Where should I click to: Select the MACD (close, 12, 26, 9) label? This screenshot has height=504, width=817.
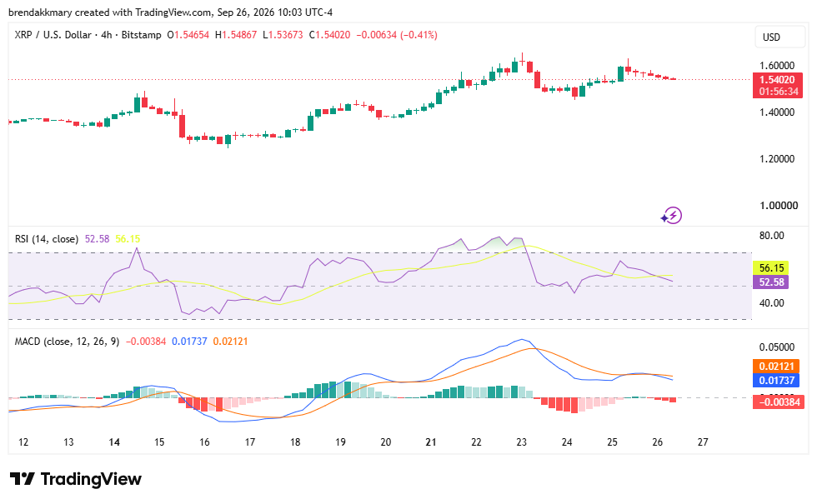click(x=67, y=342)
